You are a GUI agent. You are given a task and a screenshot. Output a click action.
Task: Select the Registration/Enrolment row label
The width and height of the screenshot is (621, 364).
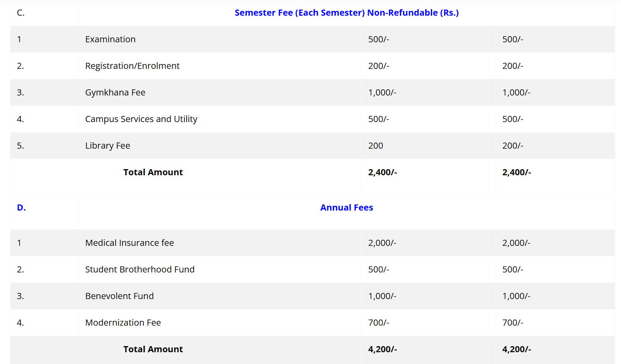click(132, 66)
